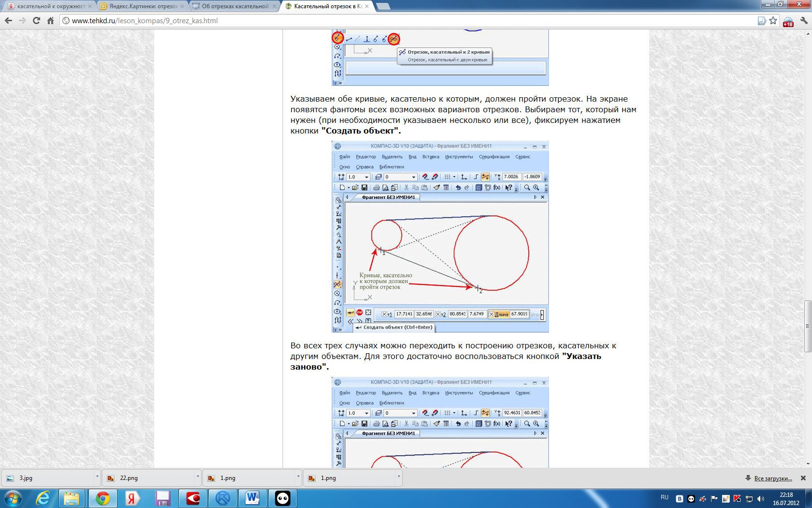Viewport: 812px width, 508px height.
Task: Open the 22.png download dropdown arrow
Action: tap(198, 478)
